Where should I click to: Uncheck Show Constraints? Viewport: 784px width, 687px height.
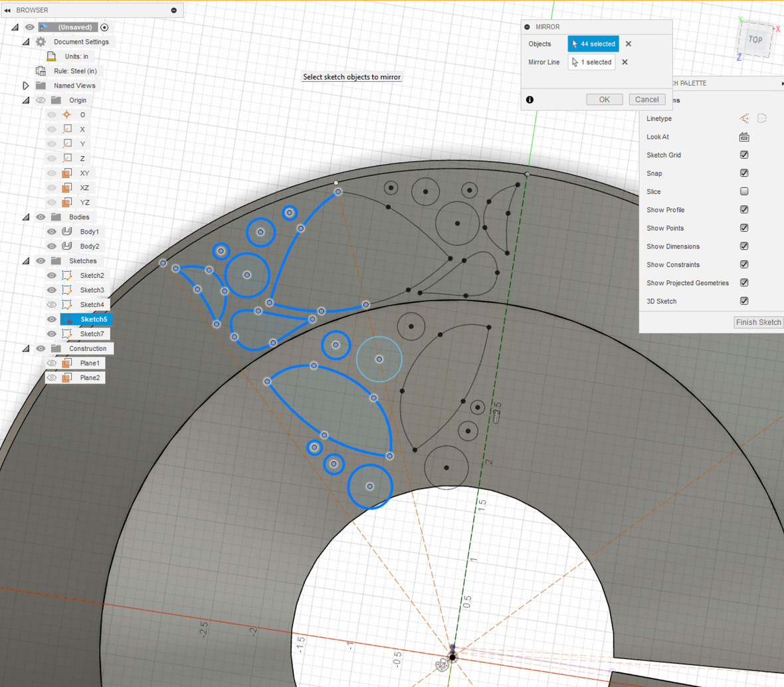point(743,264)
